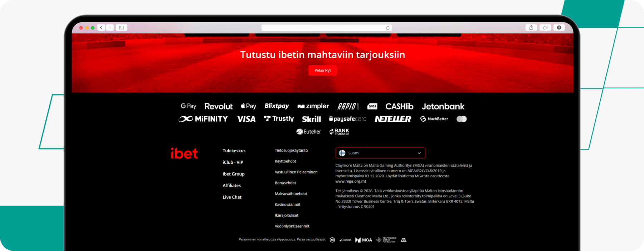Open the Tietosuojakäytäntö link
Image resolution: width=644 pixels, height=251 pixels.
[x=291, y=151]
